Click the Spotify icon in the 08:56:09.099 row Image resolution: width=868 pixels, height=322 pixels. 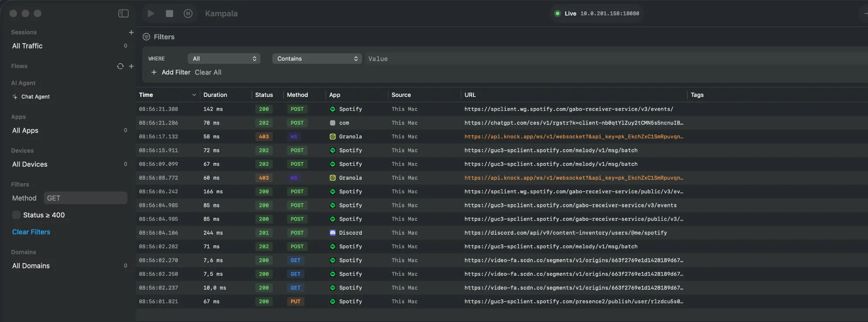point(333,164)
